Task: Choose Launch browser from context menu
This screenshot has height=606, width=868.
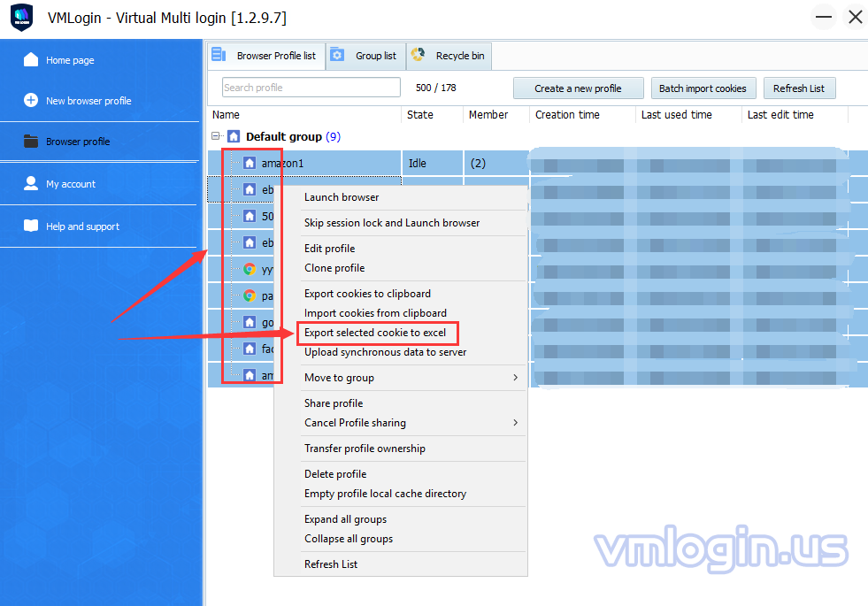Action: click(342, 197)
